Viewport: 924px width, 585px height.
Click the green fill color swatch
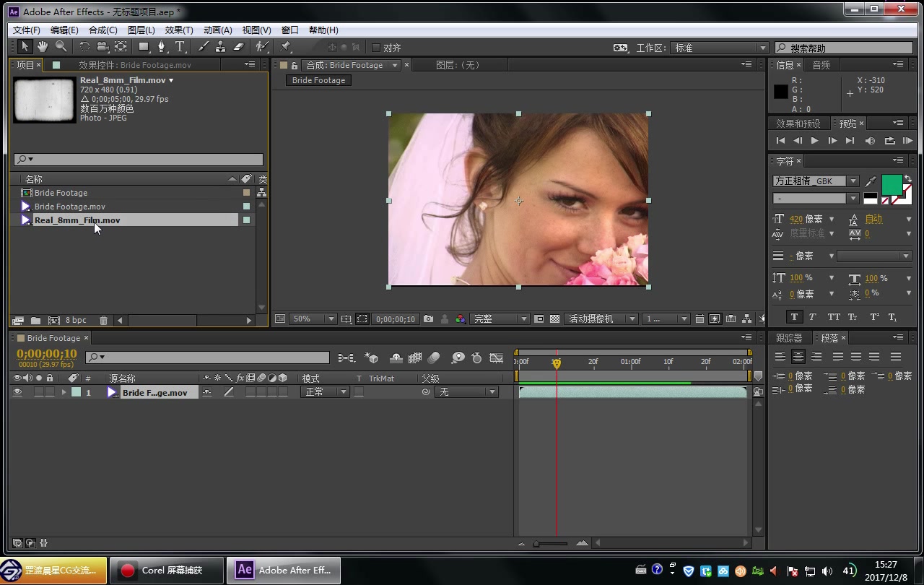(892, 185)
